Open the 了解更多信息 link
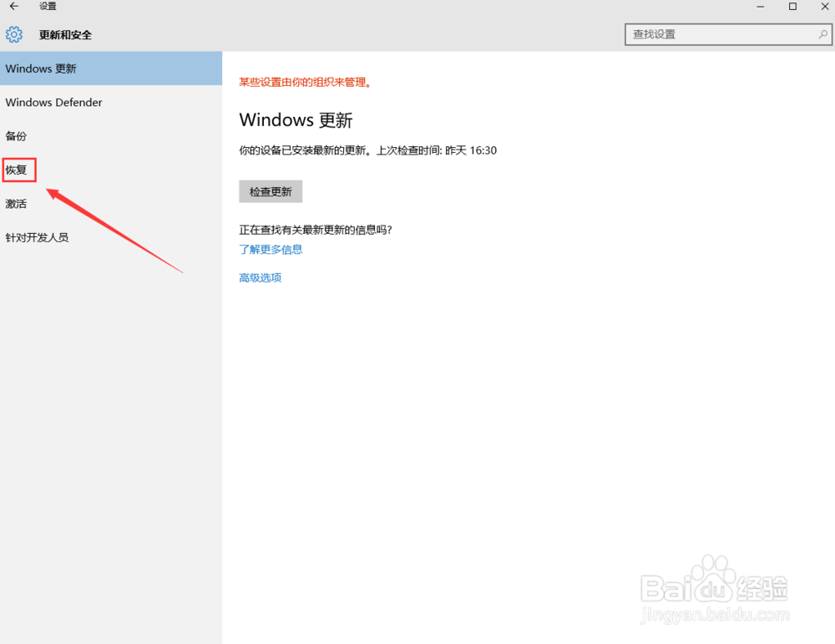This screenshot has height=644, width=835. pos(271,249)
